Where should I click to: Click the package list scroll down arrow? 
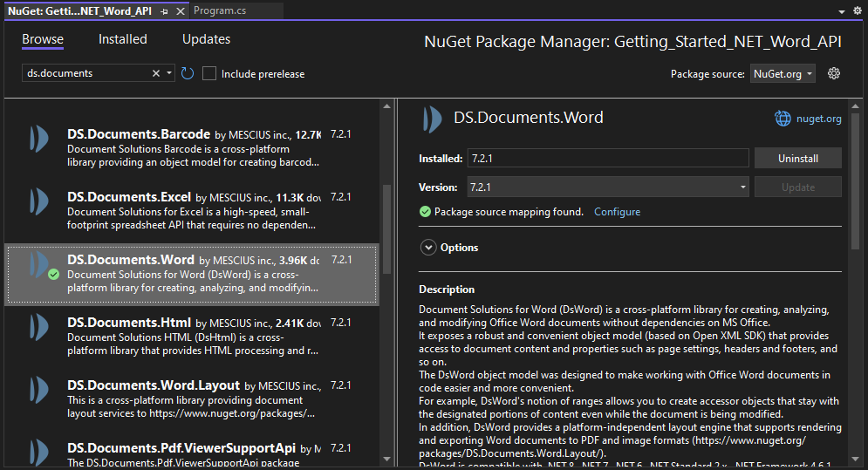coord(387,459)
